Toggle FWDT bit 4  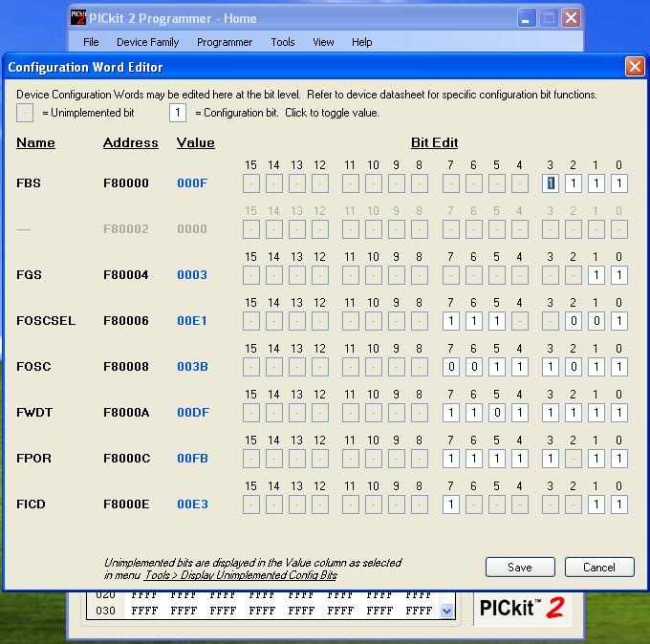pos(519,413)
